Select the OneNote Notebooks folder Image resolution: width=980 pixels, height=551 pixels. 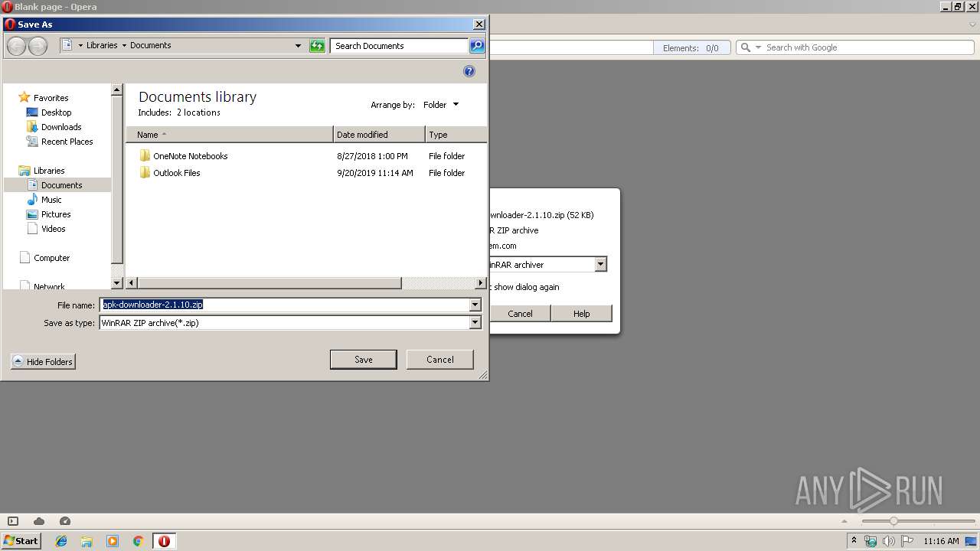click(x=190, y=156)
